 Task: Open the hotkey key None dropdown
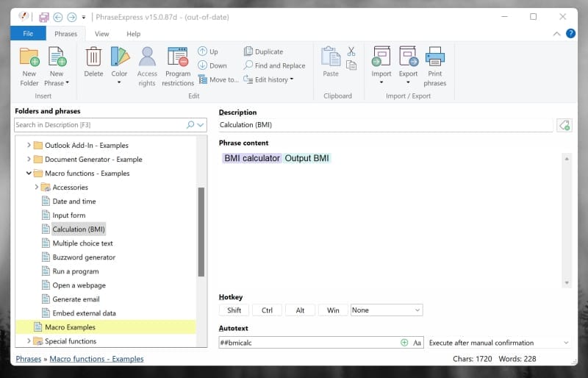click(x=387, y=310)
